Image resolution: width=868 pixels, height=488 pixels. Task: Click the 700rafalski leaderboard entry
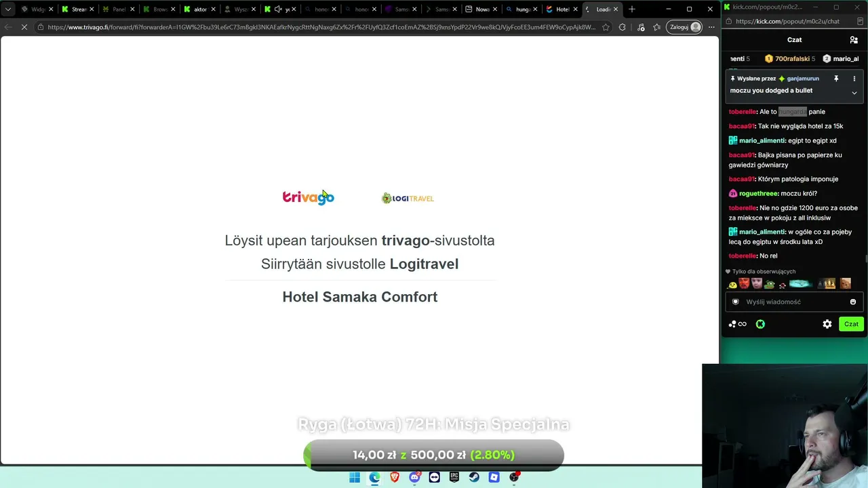(x=791, y=59)
